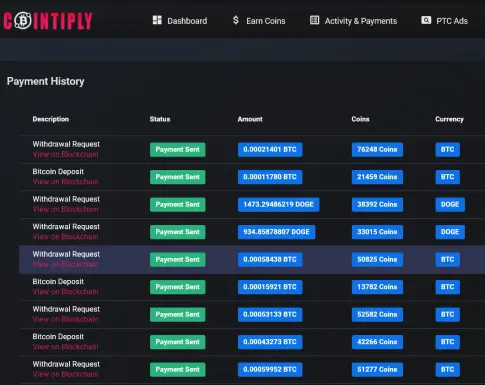Screen dimensions: 485x385
Task: Click the Activity & Payments list icon
Action: click(x=314, y=20)
